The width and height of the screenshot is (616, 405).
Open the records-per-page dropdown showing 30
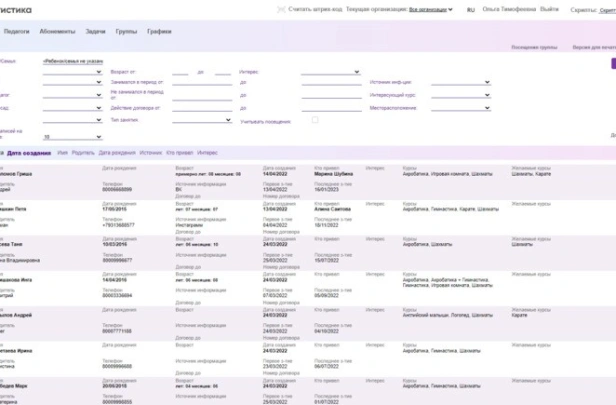coord(72,137)
